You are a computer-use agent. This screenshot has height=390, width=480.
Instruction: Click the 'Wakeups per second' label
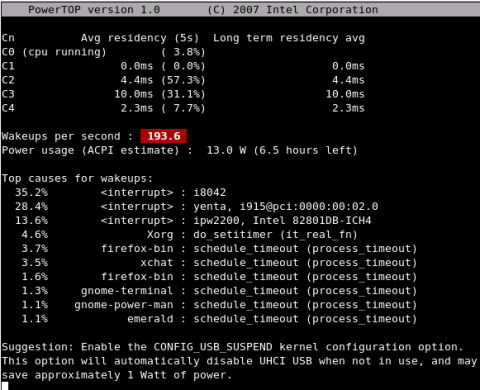click(61, 136)
